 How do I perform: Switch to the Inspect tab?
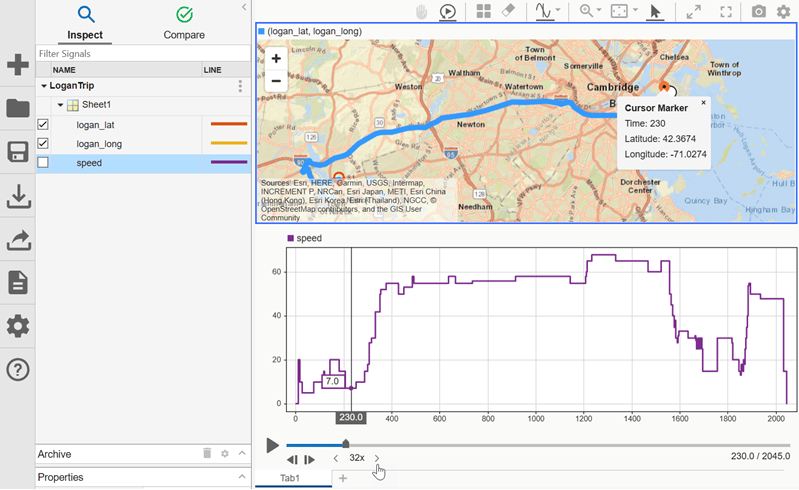[85, 23]
